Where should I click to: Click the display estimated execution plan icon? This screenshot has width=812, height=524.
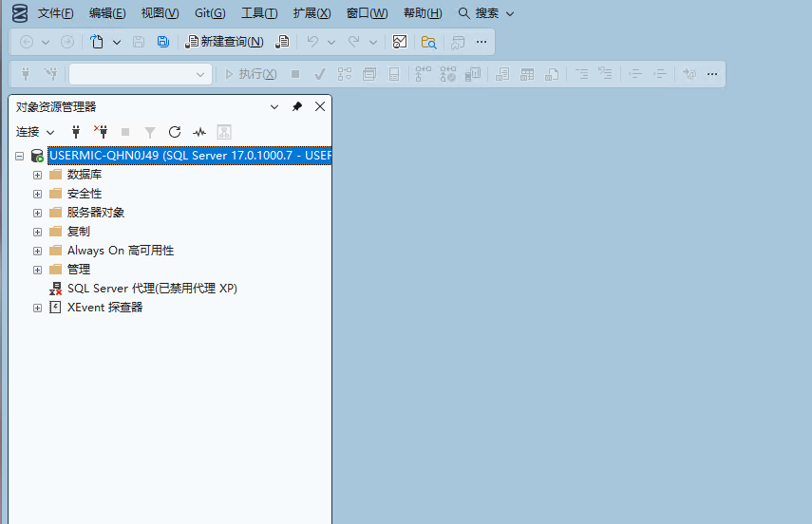click(345, 74)
